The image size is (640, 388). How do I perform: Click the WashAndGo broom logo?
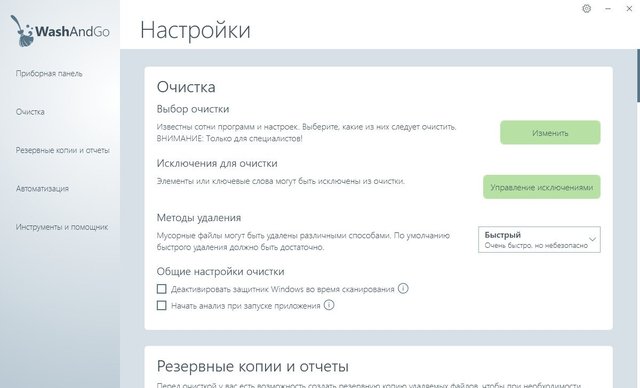tap(60, 31)
